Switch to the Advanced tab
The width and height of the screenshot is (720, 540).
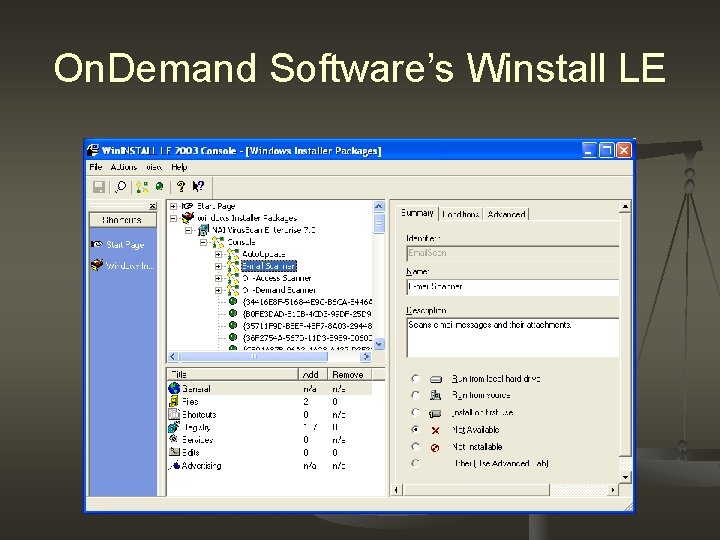506,214
